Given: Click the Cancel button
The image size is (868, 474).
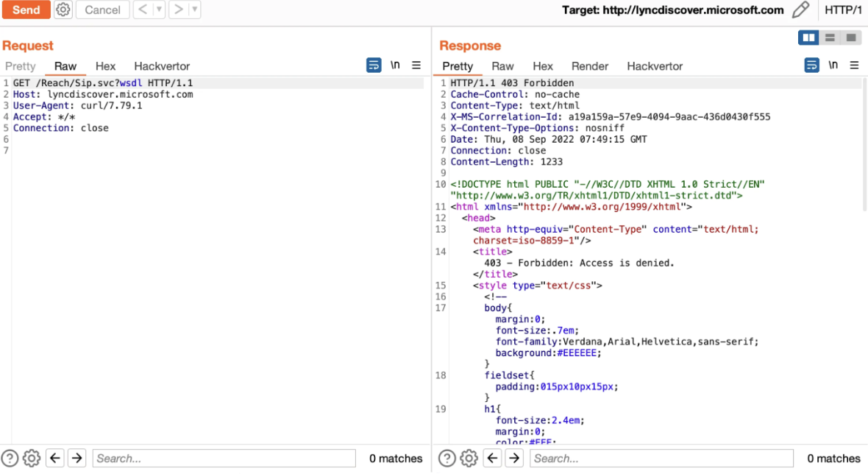Looking at the screenshot, I should (102, 10).
